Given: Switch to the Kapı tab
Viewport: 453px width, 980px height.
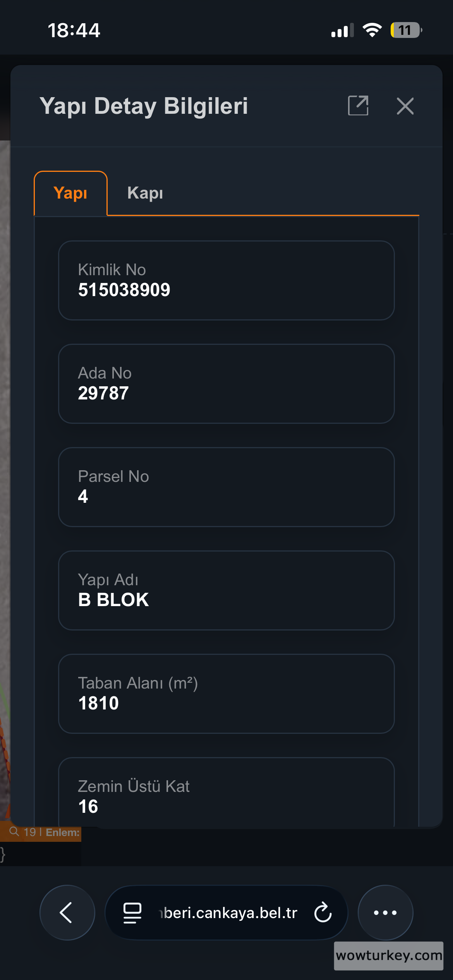Looking at the screenshot, I should tap(145, 193).
